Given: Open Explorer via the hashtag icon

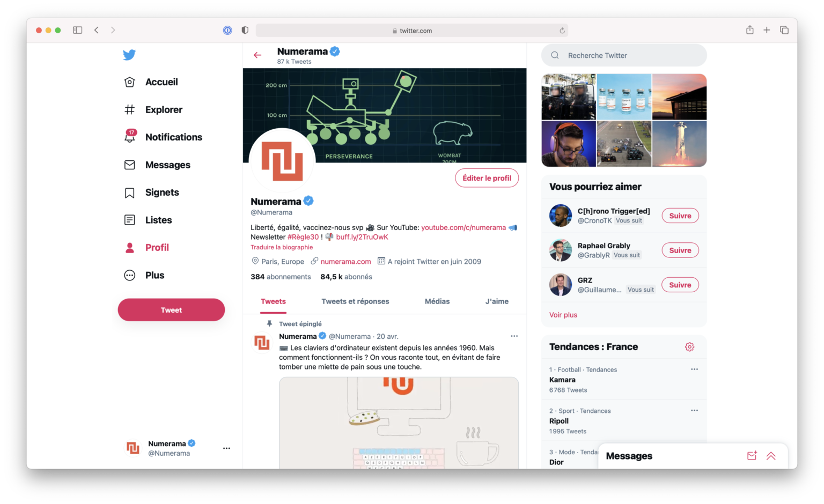Looking at the screenshot, I should click(129, 109).
